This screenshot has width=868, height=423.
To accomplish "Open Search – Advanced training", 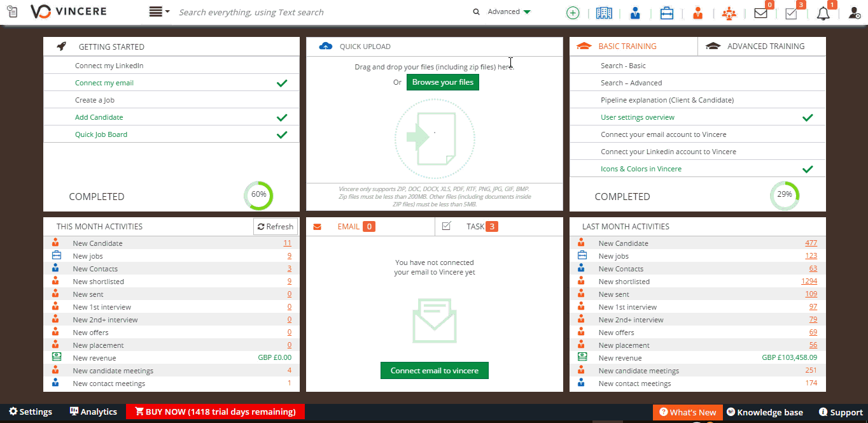I will (631, 83).
